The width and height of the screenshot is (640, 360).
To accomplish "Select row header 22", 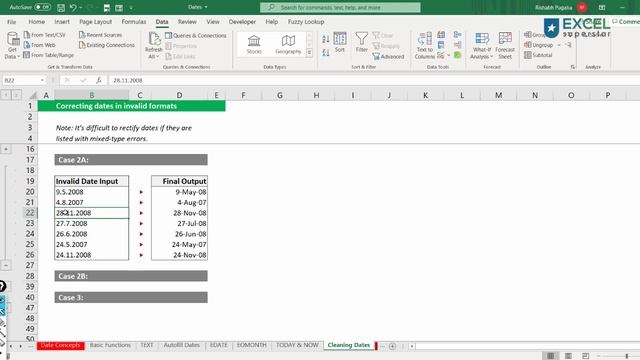I will [x=30, y=213].
